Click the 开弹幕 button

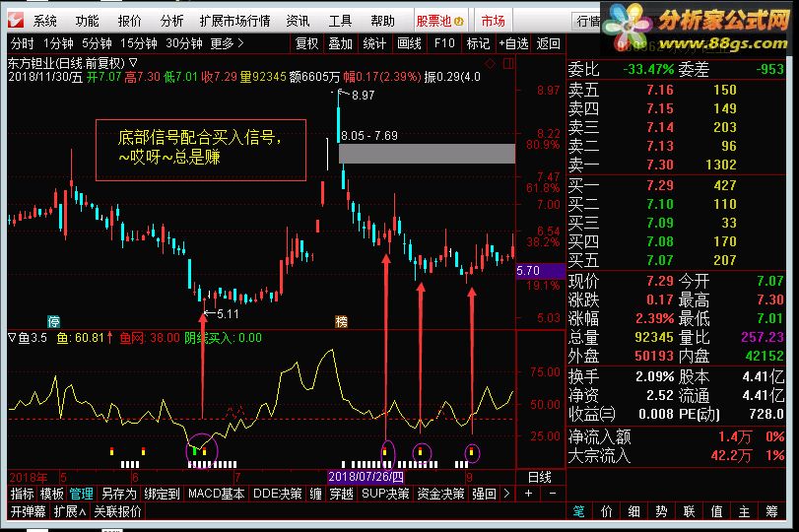(x=29, y=511)
